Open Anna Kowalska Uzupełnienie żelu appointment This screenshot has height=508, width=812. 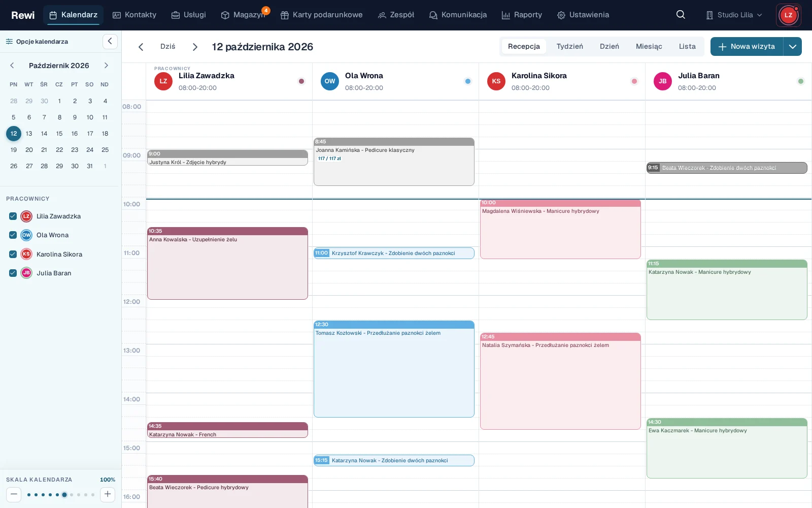tap(227, 263)
